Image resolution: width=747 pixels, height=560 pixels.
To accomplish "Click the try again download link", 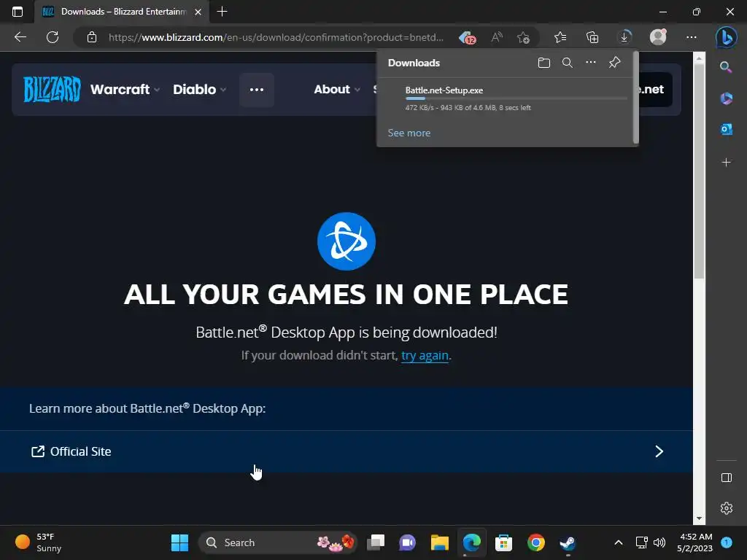I will pos(425,356).
